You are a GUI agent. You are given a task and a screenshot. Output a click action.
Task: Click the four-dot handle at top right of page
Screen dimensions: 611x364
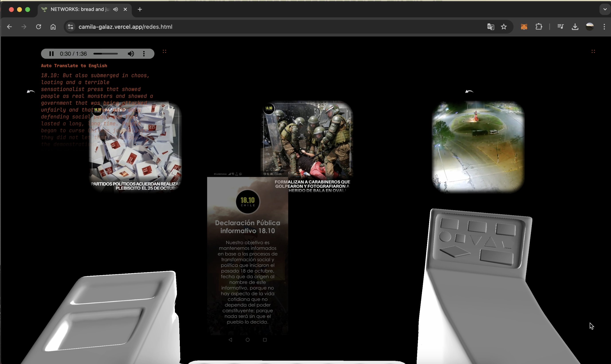tap(593, 51)
